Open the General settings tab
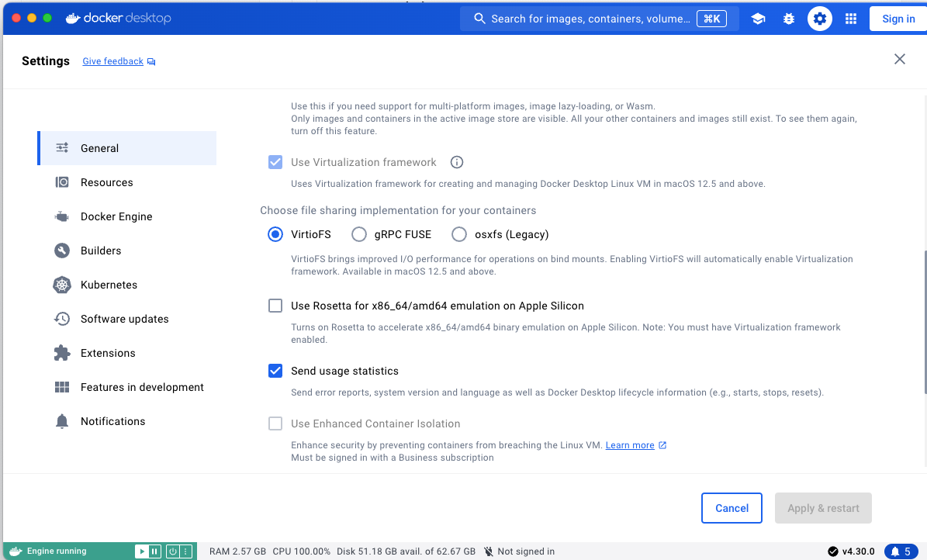Image resolution: width=927 pixels, height=560 pixels. click(127, 148)
